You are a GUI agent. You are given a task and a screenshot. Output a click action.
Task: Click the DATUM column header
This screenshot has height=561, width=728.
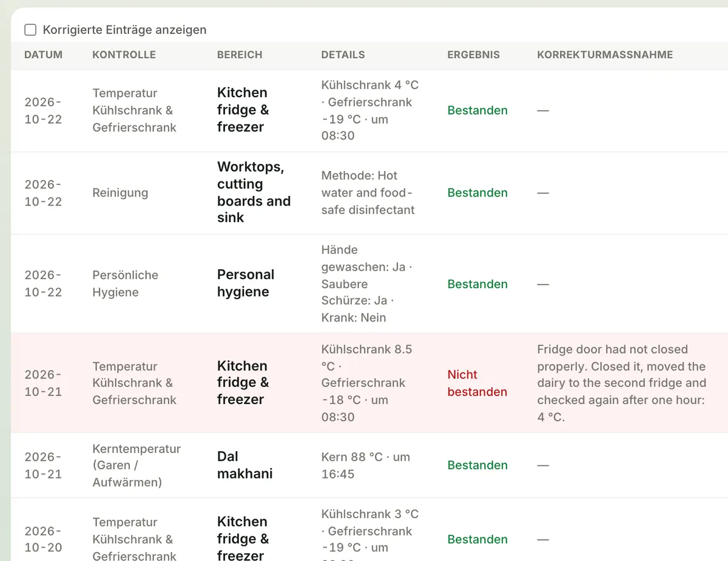(x=43, y=55)
